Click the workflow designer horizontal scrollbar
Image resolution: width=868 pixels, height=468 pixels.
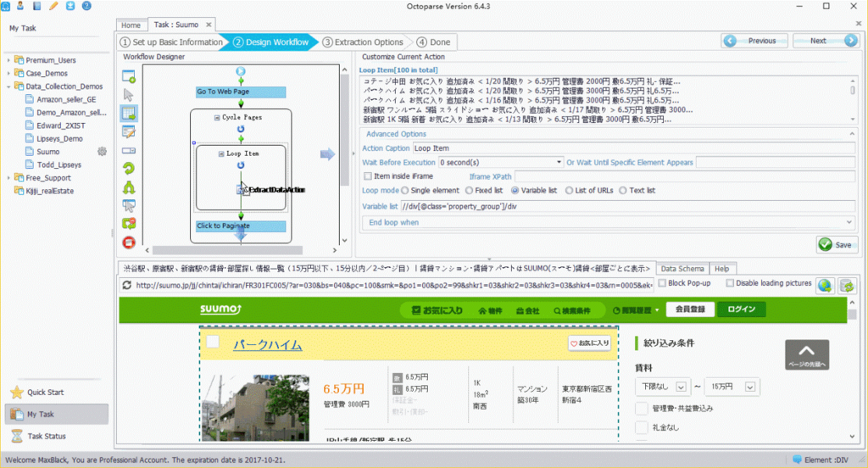pyautogui.click(x=227, y=250)
